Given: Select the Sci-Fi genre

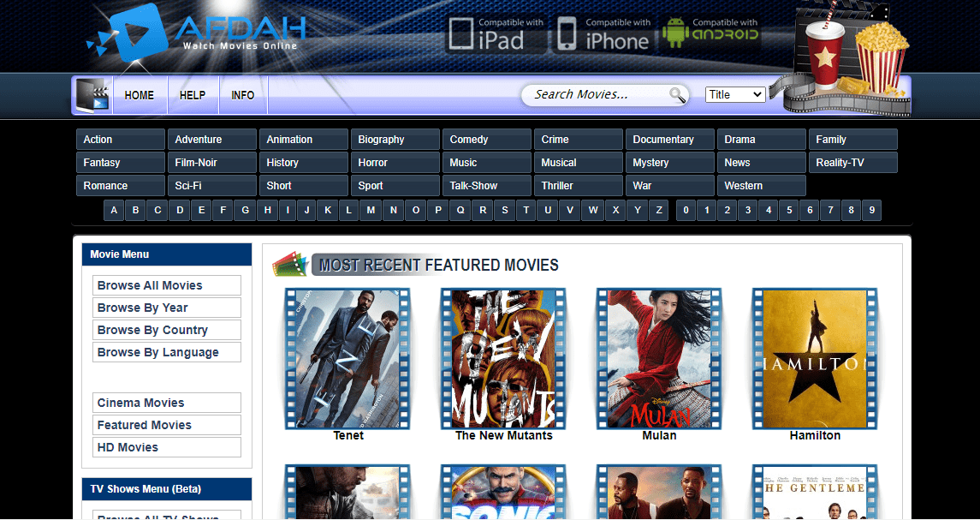Looking at the screenshot, I should click(x=212, y=186).
